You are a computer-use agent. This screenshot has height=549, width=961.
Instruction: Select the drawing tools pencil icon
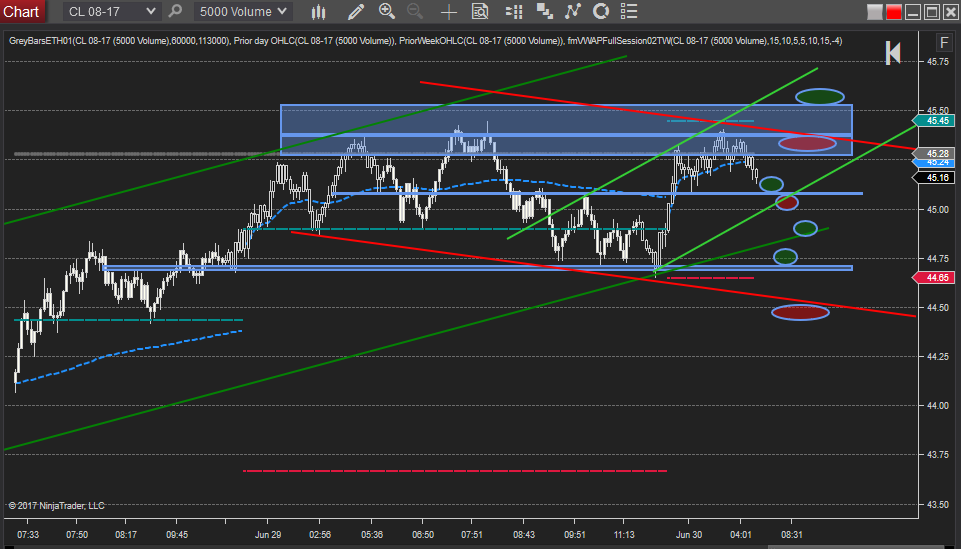pyautogui.click(x=355, y=11)
